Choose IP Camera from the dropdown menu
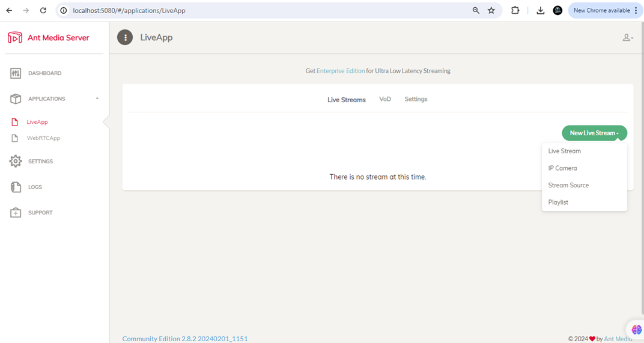 562,168
